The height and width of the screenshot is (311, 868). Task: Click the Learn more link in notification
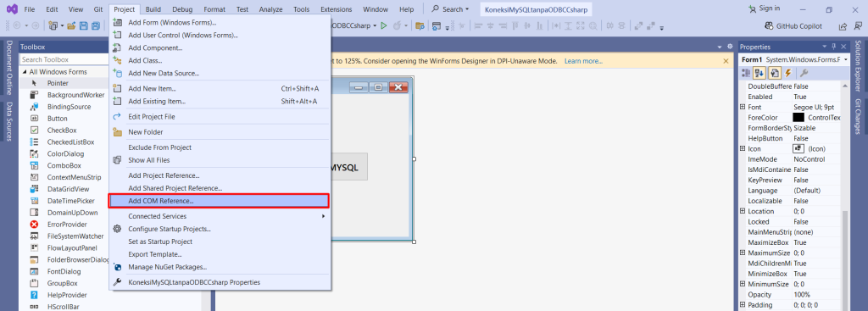coord(583,61)
